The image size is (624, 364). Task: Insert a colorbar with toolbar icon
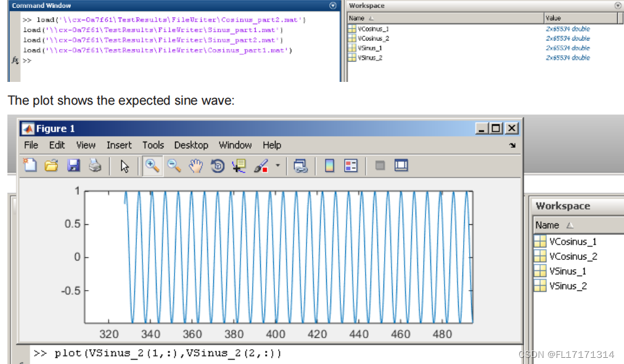pyautogui.click(x=329, y=166)
